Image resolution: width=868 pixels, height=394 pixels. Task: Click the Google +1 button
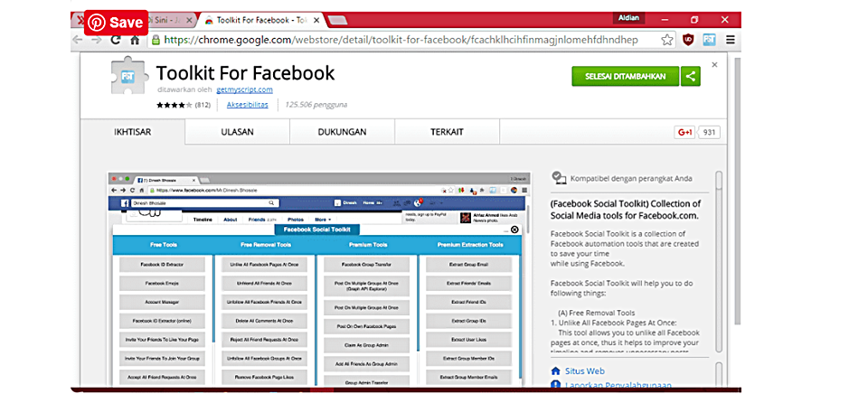pos(684,133)
